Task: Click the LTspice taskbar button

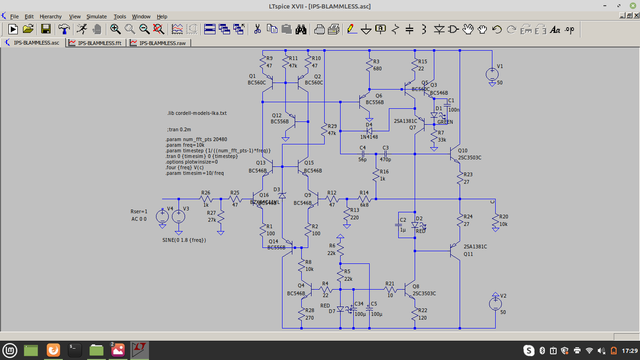Action: tap(140, 350)
